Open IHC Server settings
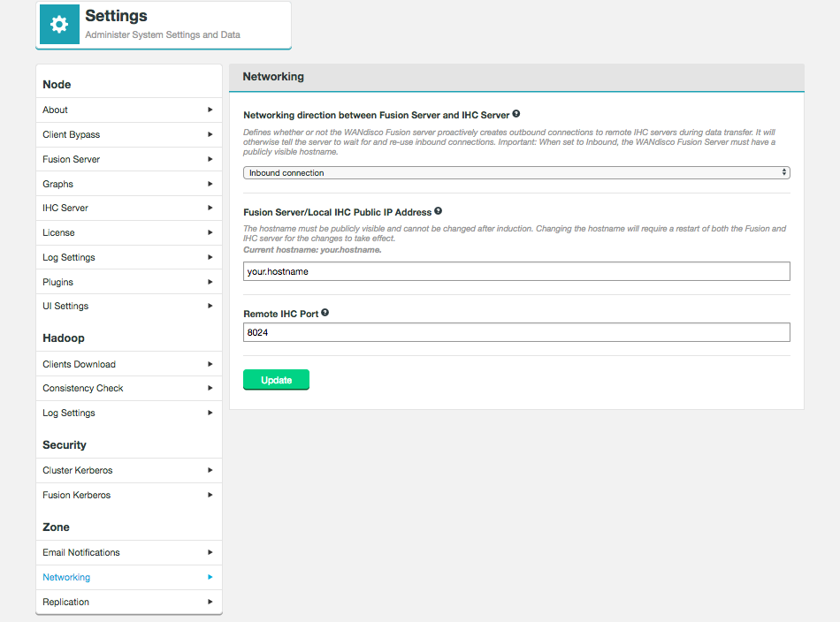 click(x=128, y=208)
